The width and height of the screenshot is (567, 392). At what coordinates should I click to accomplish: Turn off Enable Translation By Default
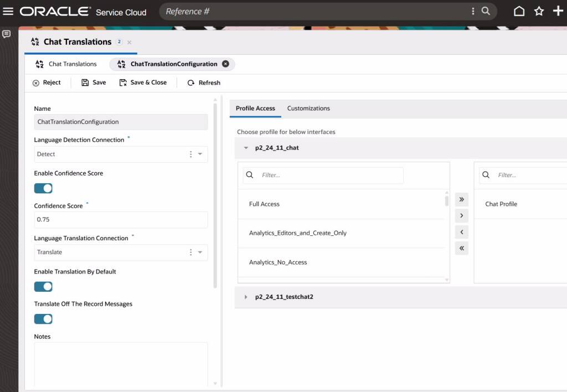coord(43,286)
